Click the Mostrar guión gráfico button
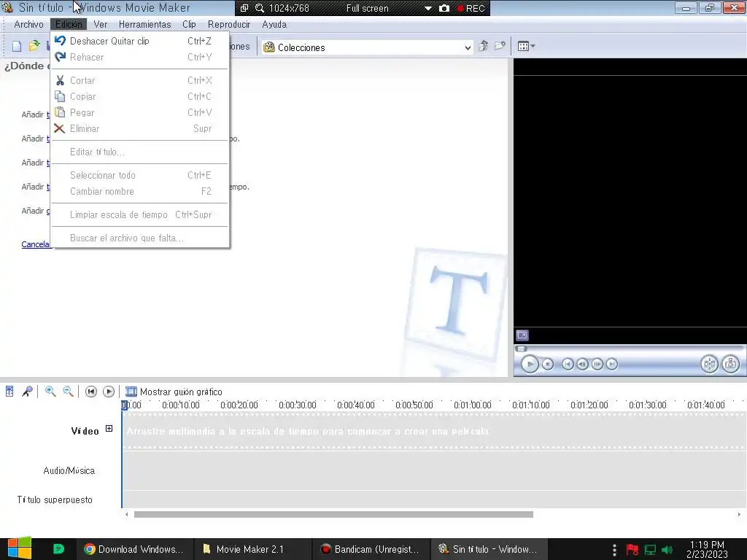 (x=174, y=392)
